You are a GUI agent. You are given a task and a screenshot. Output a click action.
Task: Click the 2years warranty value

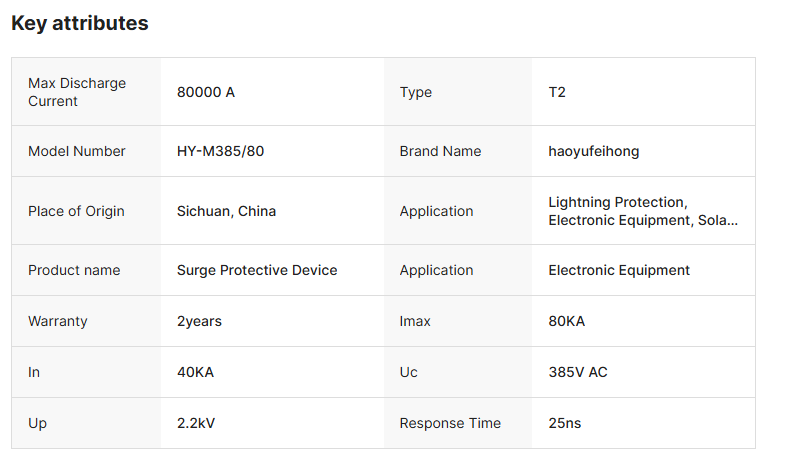199,321
